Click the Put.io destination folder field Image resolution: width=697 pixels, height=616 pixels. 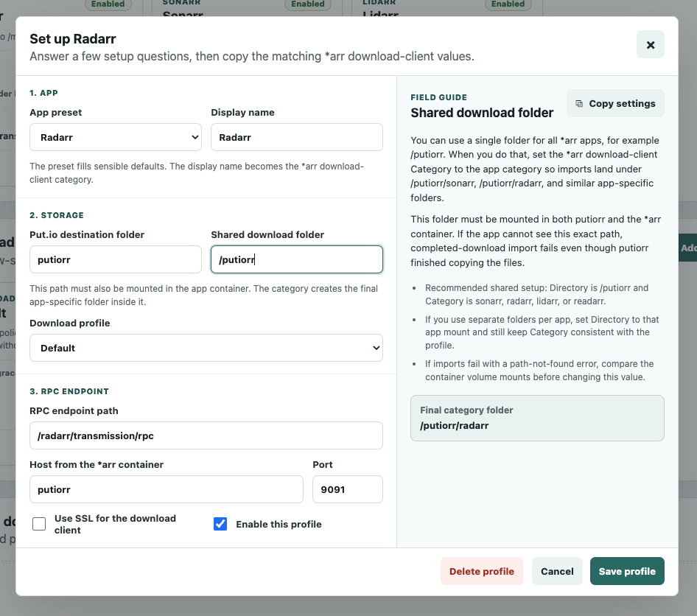coord(116,259)
